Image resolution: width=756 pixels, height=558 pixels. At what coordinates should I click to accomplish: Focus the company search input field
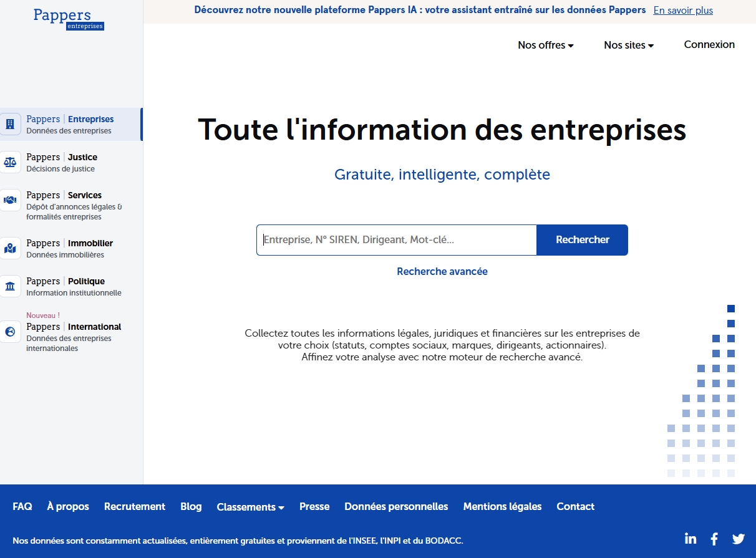397,240
